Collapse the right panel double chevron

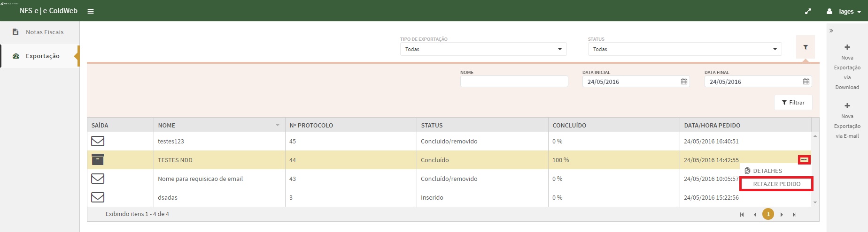coord(831,30)
